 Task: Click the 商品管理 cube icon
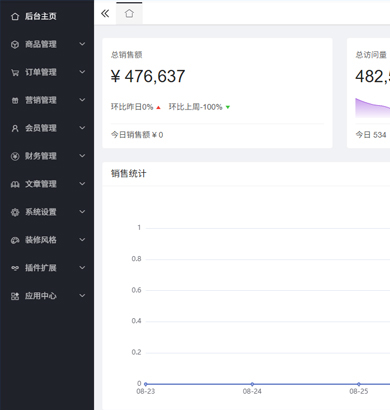tap(15, 44)
